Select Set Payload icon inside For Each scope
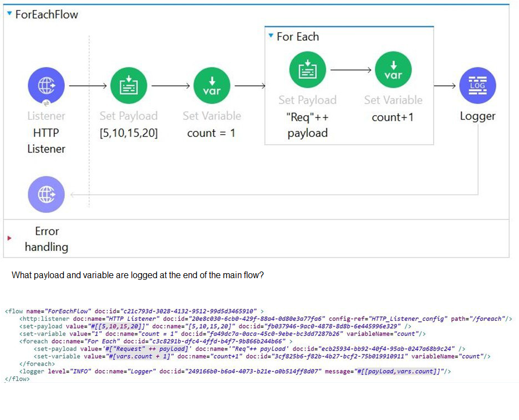Viewport: 519px width, 420px height. coord(307,70)
